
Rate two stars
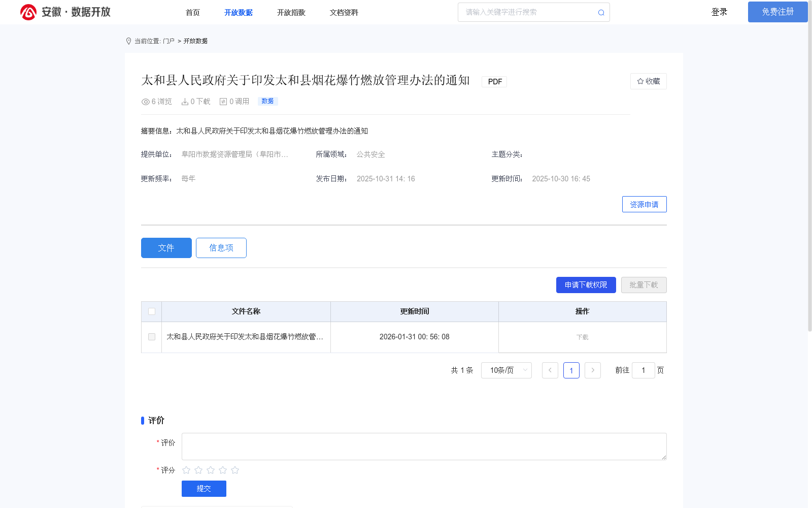(x=198, y=470)
